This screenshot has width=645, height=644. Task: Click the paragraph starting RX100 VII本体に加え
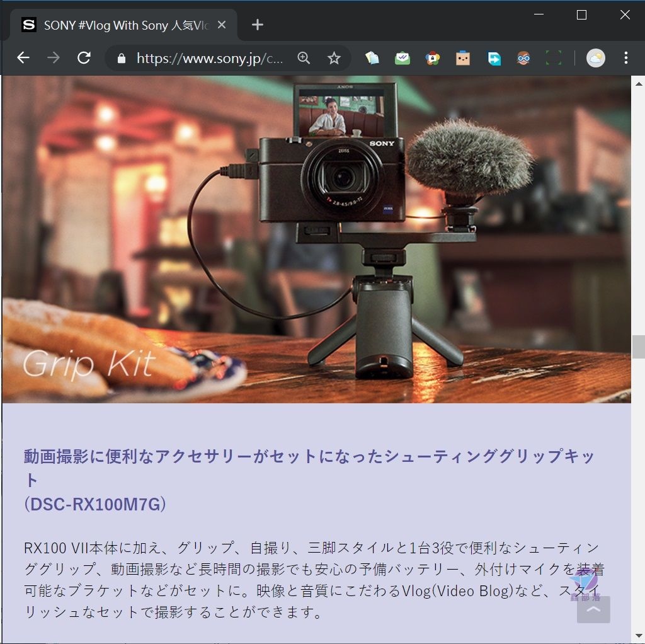tap(314, 580)
